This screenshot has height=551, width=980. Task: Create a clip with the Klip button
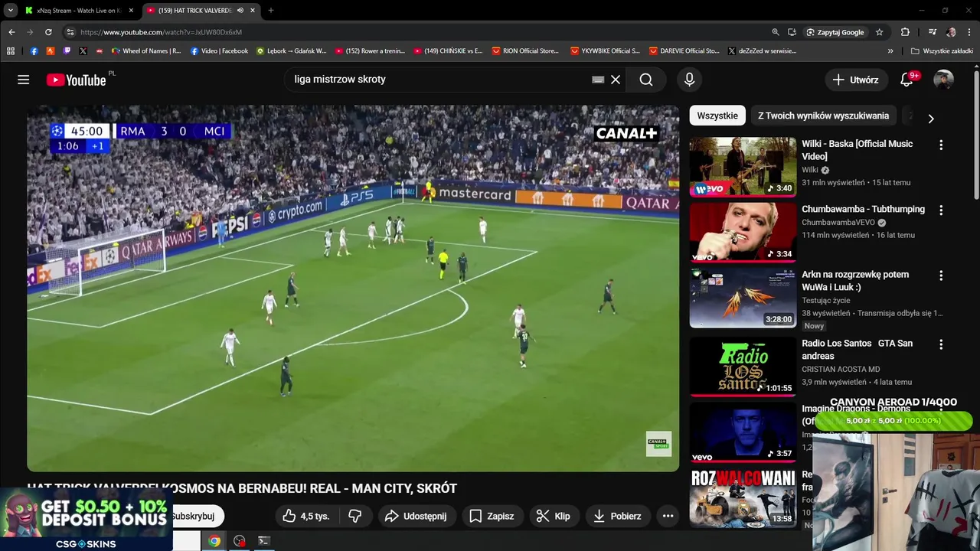[553, 516]
